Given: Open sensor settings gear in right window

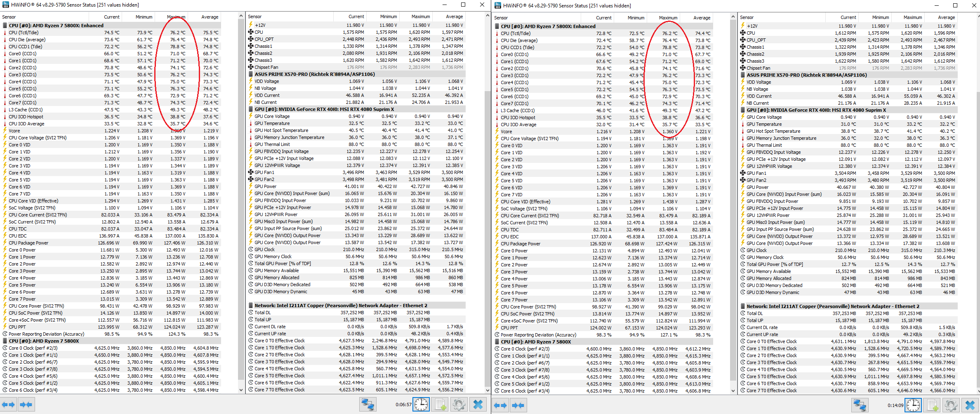Looking at the screenshot, I should click(951, 405).
